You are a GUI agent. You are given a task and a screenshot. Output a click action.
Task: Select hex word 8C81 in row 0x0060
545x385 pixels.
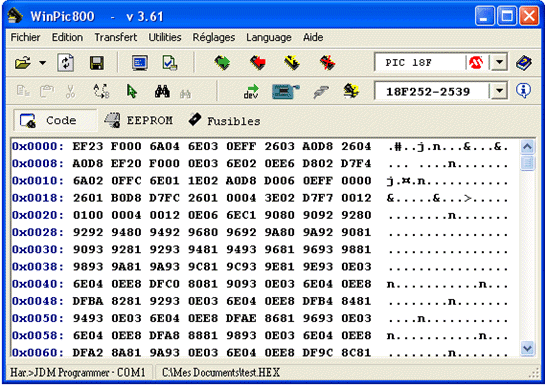tap(356, 353)
